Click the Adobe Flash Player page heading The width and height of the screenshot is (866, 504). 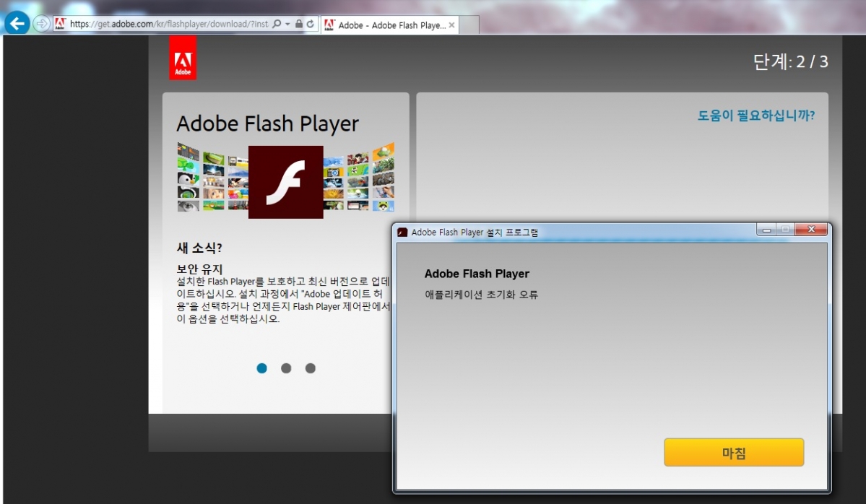(x=268, y=123)
